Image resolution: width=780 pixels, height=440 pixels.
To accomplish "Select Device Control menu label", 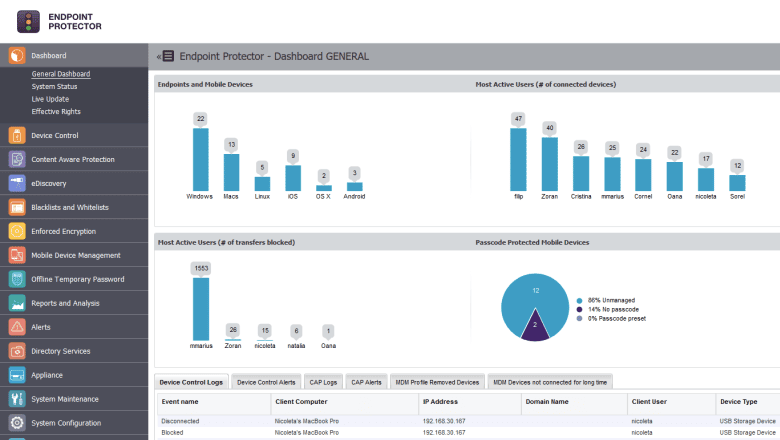I will [x=55, y=135].
